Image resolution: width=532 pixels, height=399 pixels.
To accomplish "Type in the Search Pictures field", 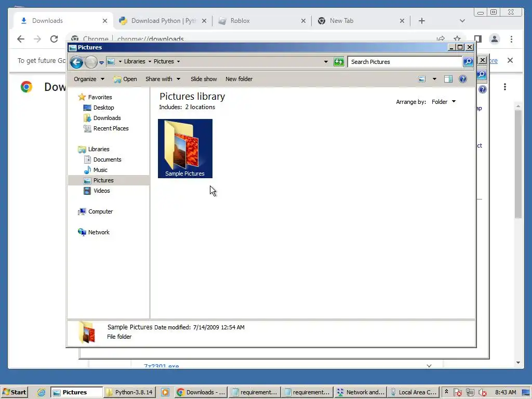I will [405, 62].
